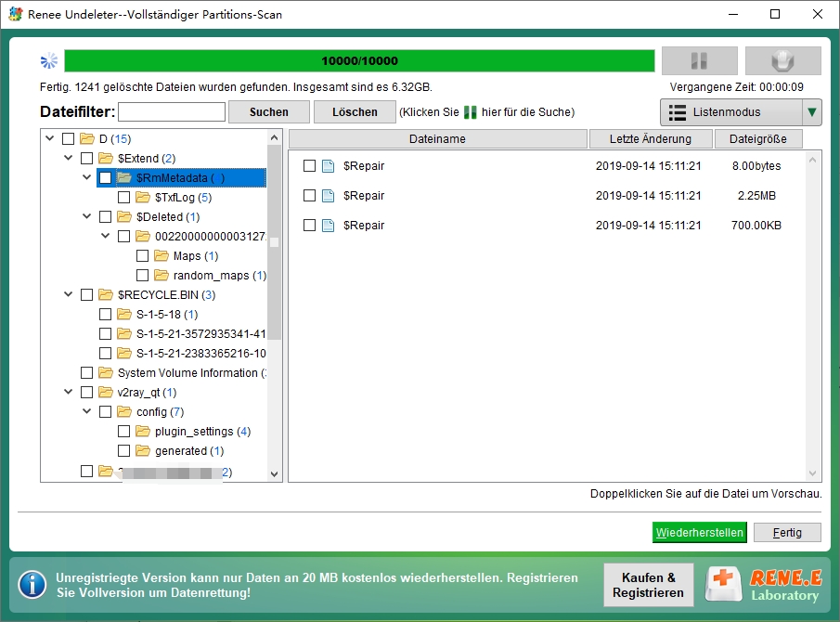This screenshot has width=840, height=622.
Task: Collapse the D (15) tree node
Action: click(x=50, y=138)
